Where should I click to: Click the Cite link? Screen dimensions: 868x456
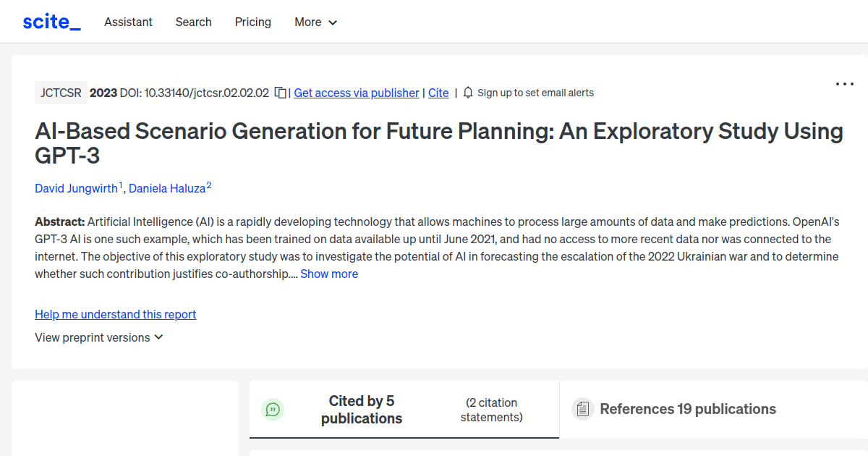(x=438, y=93)
